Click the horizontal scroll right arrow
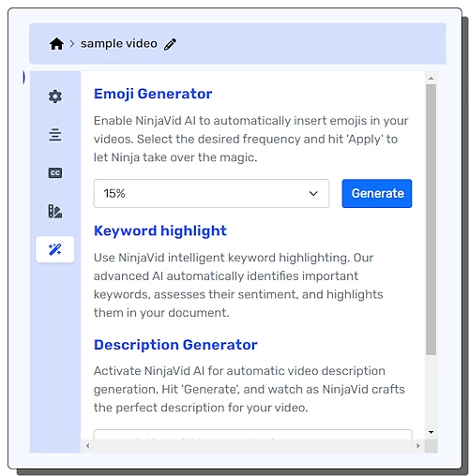 pyautogui.click(x=418, y=446)
